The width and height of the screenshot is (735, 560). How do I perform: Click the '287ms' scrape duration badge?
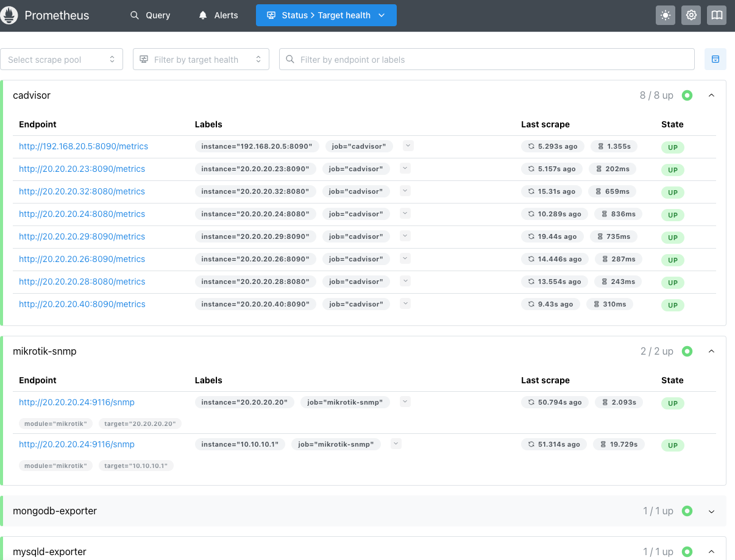[x=618, y=259]
